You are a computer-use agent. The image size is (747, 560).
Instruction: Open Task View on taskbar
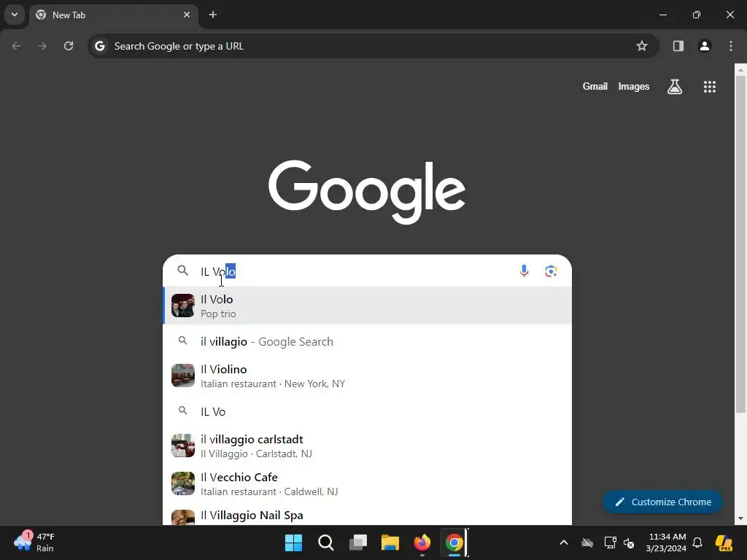pyautogui.click(x=357, y=542)
